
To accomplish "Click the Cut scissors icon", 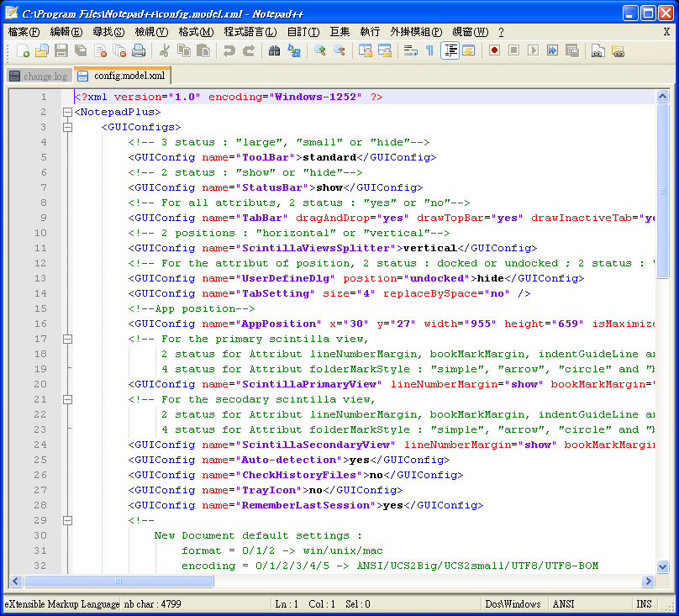I will [164, 50].
